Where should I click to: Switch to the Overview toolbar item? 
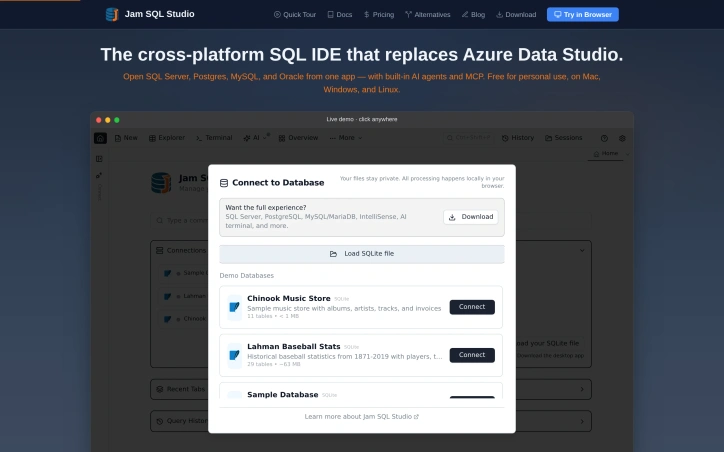point(298,138)
